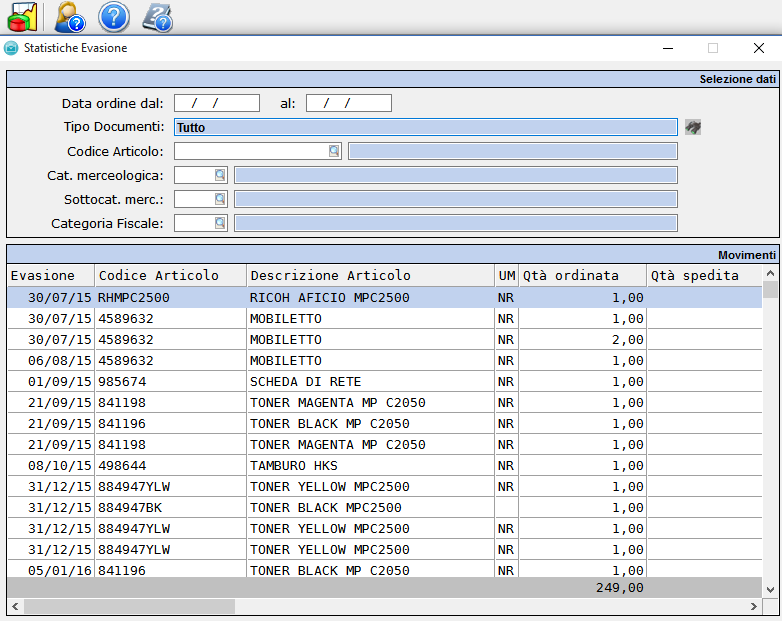Open the statistics chart toolbar icon

coord(22,17)
